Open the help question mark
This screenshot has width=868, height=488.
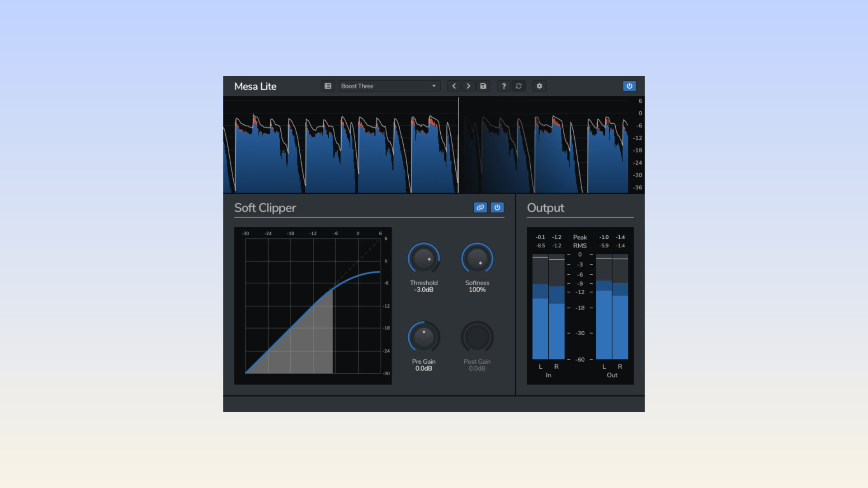pos(504,86)
